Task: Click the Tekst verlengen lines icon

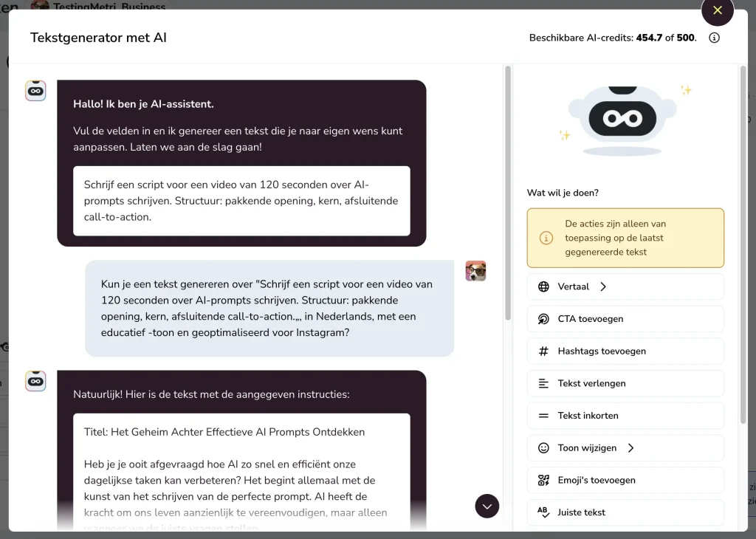Action: [543, 383]
